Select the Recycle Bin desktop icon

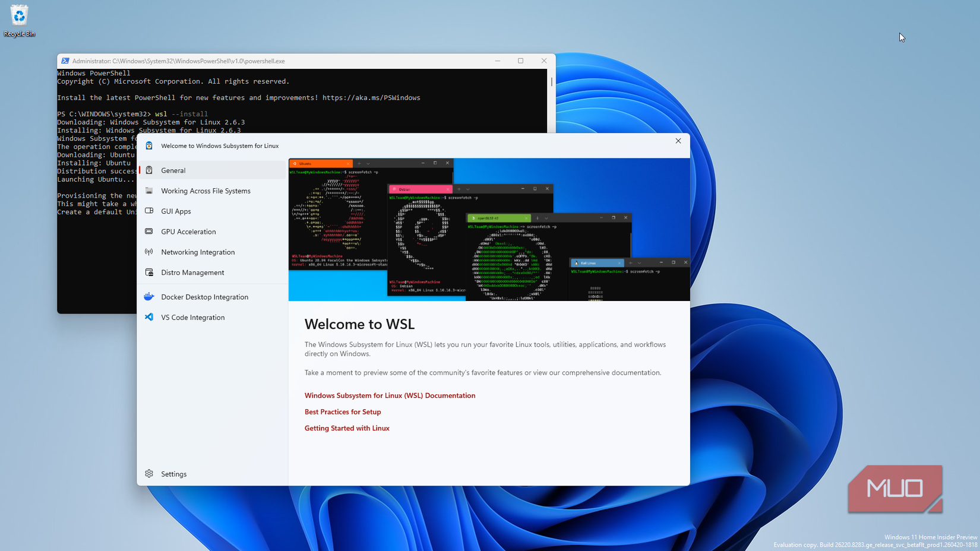19,21
